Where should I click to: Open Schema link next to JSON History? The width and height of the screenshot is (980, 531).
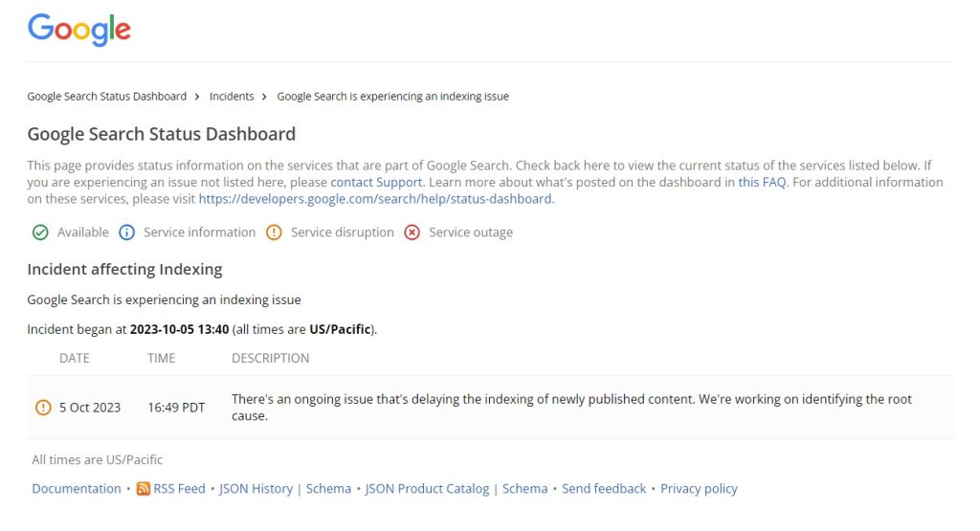pyautogui.click(x=329, y=489)
